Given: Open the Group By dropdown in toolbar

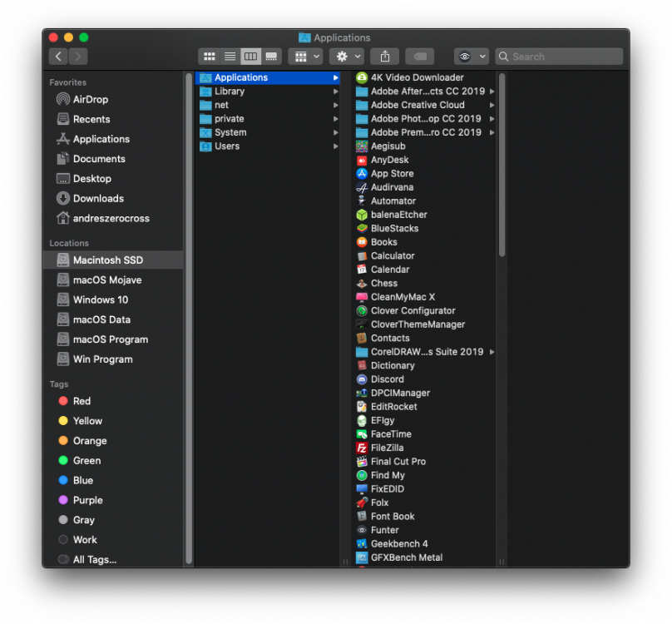Looking at the screenshot, I should tap(305, 57).
